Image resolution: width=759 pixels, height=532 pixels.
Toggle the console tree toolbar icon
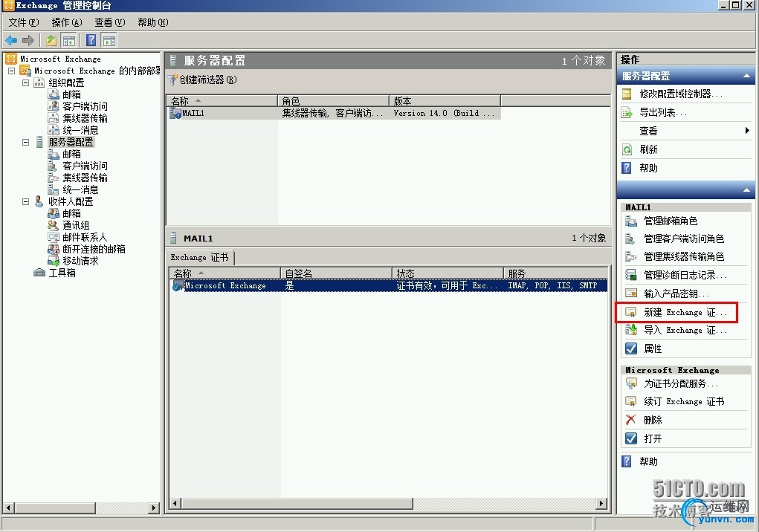pos(69,41)
